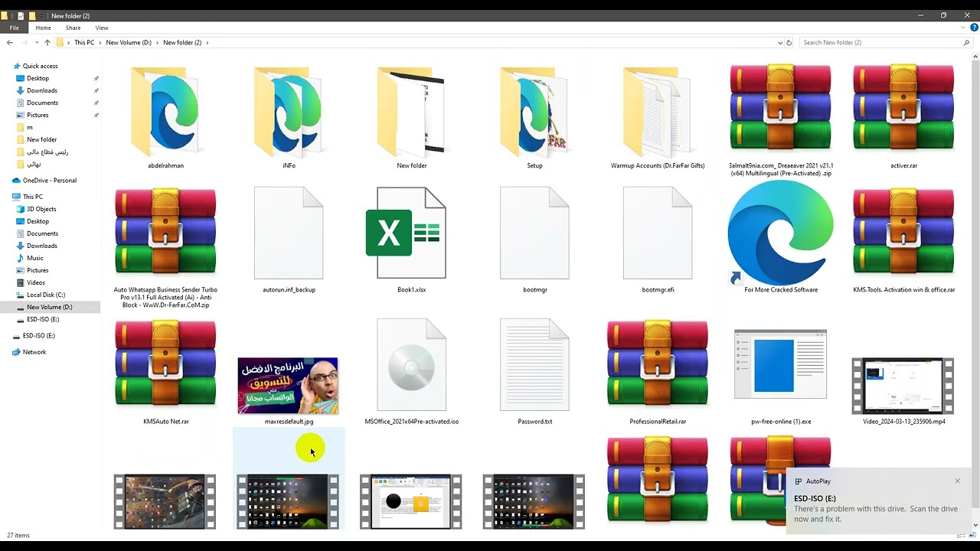The height and width of the screenshot is (551, 980).
Task: Open Music in the navigation pane
Action: (35, 258)
